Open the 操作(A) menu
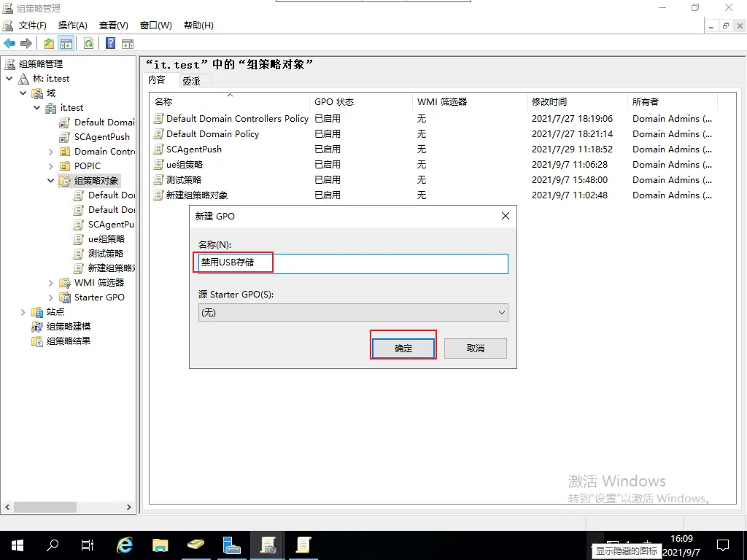 [73, 26]
